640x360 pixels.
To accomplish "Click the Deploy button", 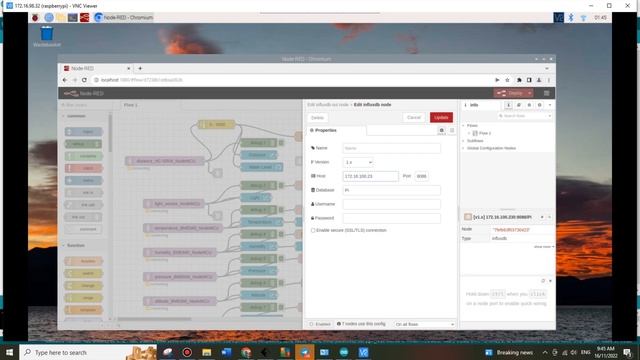I will 510,93.
